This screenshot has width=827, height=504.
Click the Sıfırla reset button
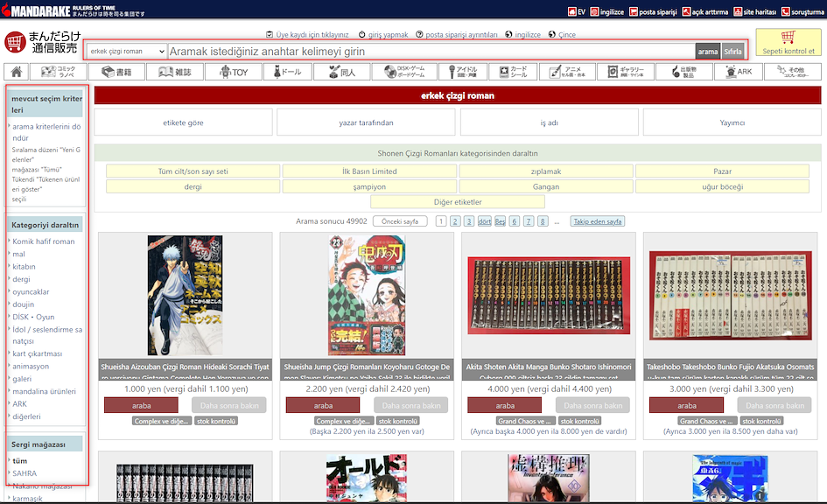[732, 51]
